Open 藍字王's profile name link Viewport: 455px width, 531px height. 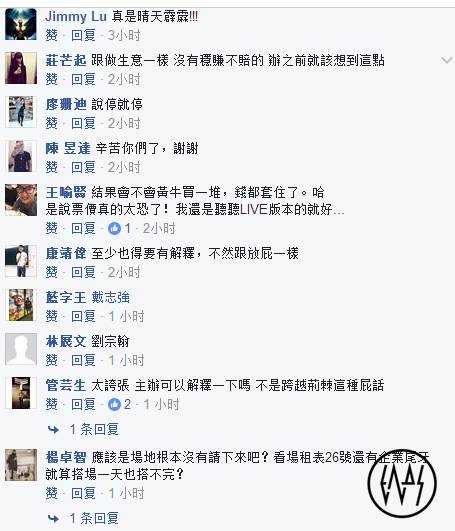tap(66, 297)
